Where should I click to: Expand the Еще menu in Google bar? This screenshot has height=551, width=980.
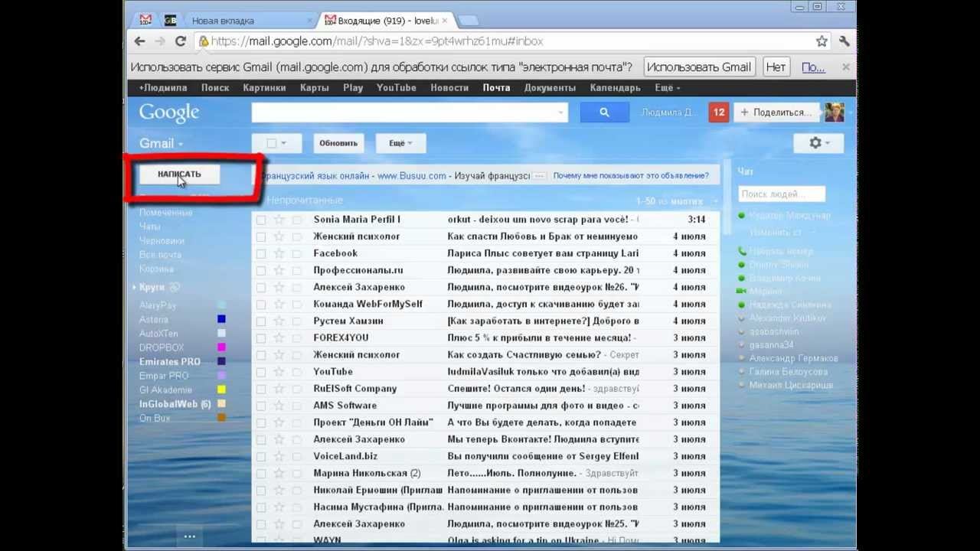(x=668, y=88)
